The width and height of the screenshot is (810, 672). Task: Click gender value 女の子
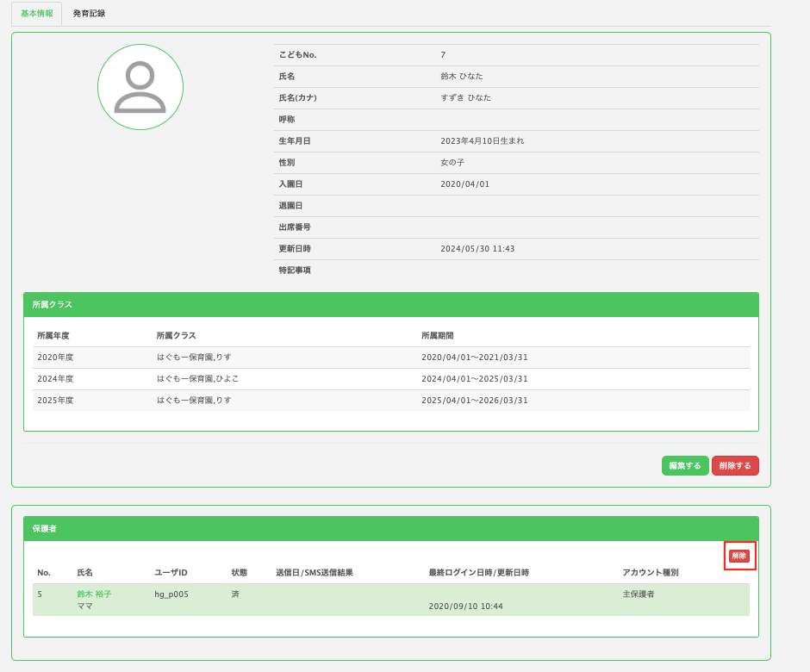coord(452,162)
